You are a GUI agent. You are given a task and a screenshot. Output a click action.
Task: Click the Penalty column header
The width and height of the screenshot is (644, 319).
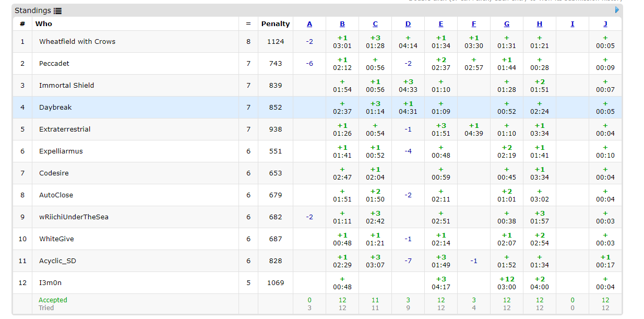(276, 24)
